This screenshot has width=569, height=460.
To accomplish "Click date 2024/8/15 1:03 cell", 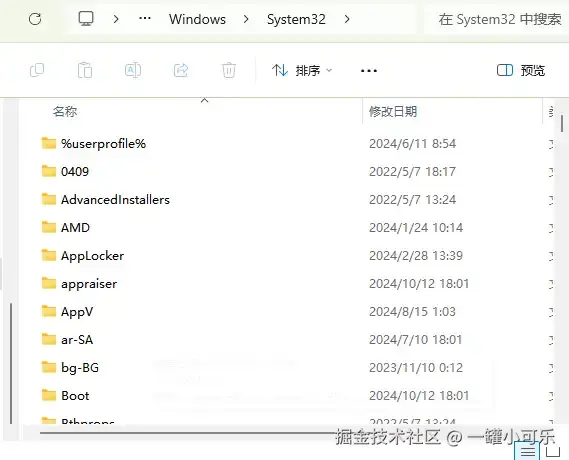I will click(x=412, y=312).
